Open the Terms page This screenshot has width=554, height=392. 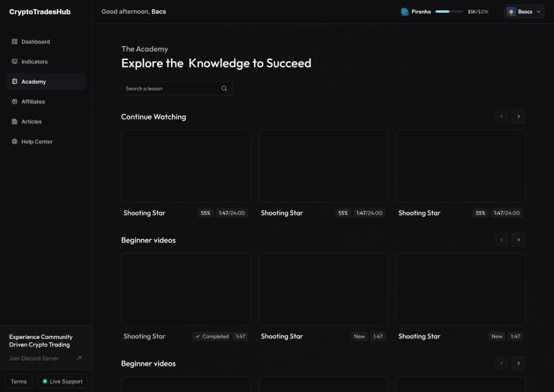18,381
